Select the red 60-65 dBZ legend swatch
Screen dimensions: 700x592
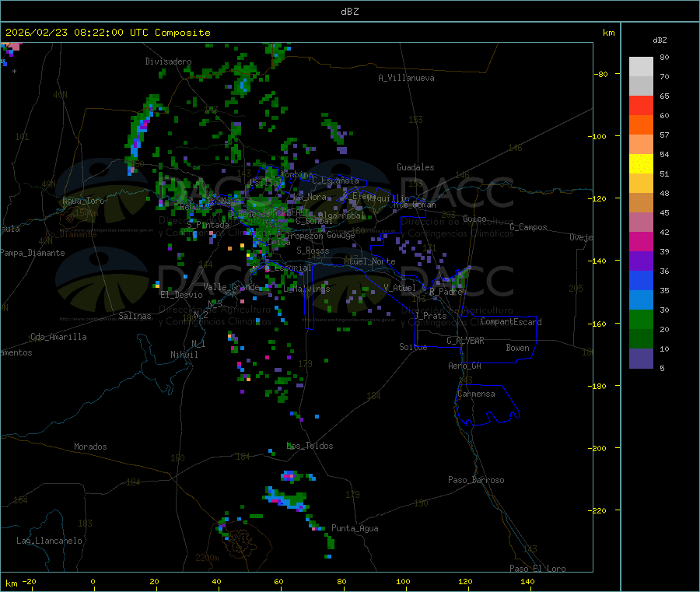pos(641,105)
